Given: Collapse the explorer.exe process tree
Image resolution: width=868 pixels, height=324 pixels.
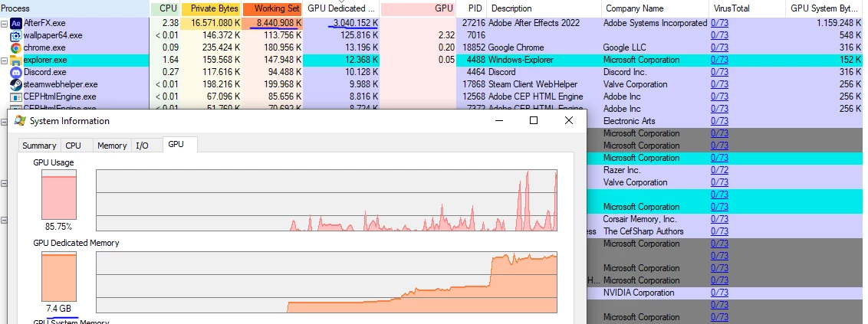Looking at the screenshot, I should tap(5, 60).
